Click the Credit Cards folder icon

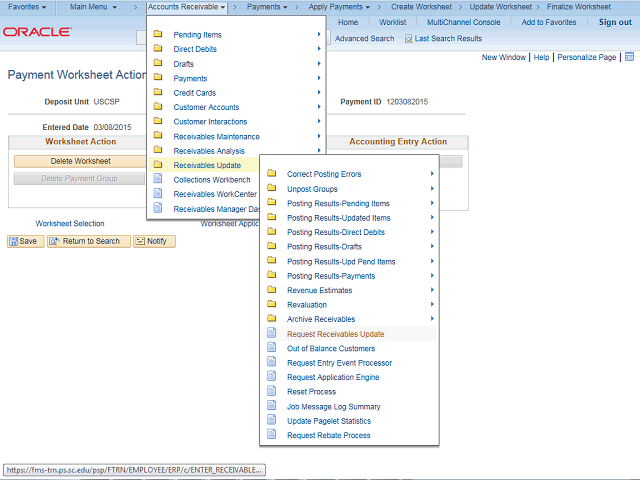click(158, 93)
